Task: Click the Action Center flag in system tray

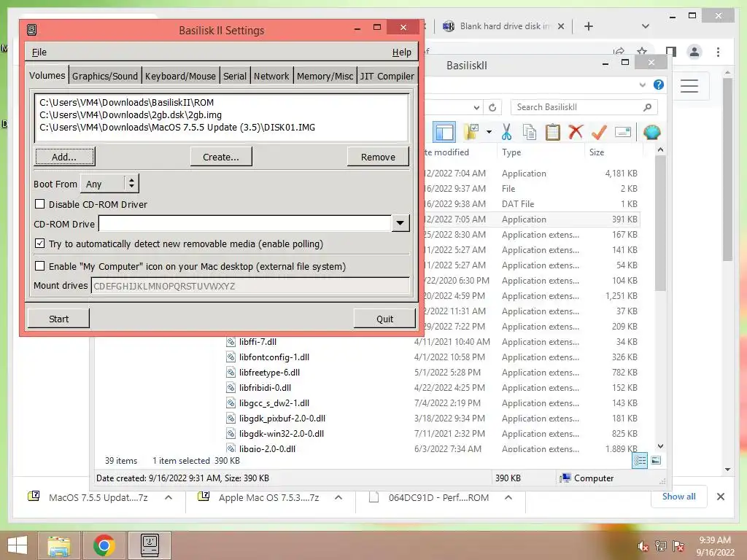Action: (678, 546)
